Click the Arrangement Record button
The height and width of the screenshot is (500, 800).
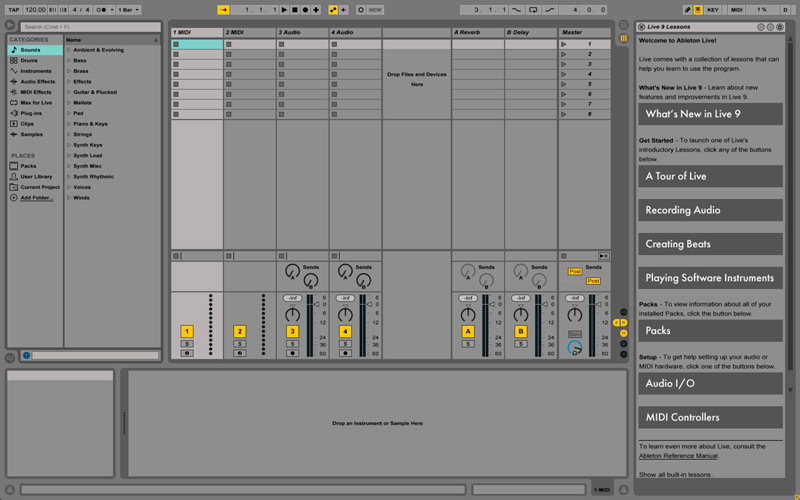coord(305,10)
